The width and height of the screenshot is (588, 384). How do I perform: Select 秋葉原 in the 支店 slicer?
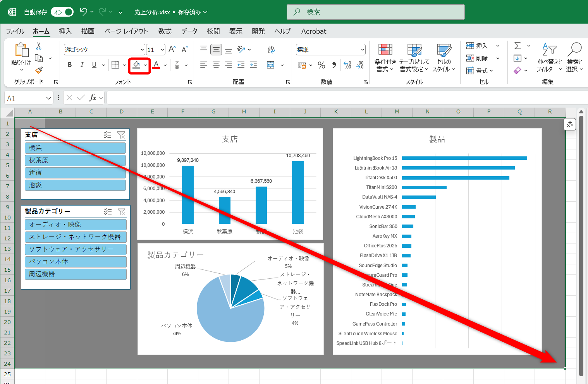coord(76,160)
